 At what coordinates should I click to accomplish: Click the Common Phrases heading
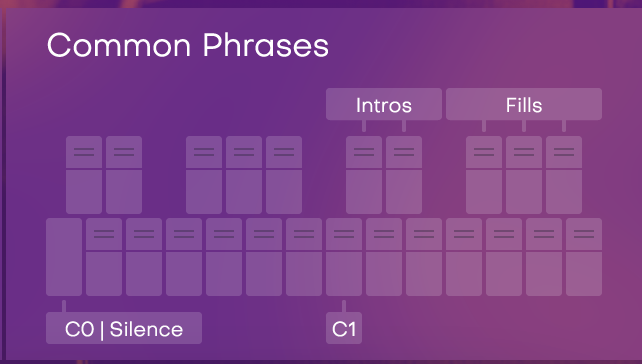188,45
